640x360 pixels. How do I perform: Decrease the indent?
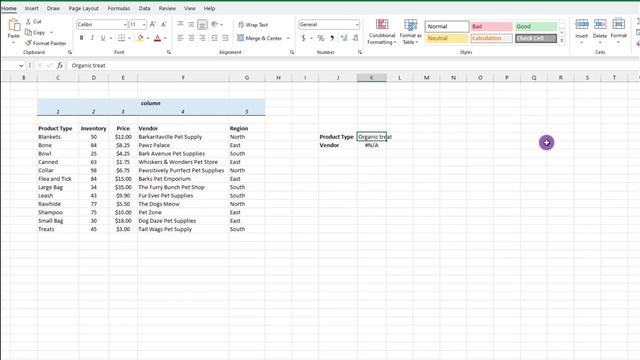point(214,38)
